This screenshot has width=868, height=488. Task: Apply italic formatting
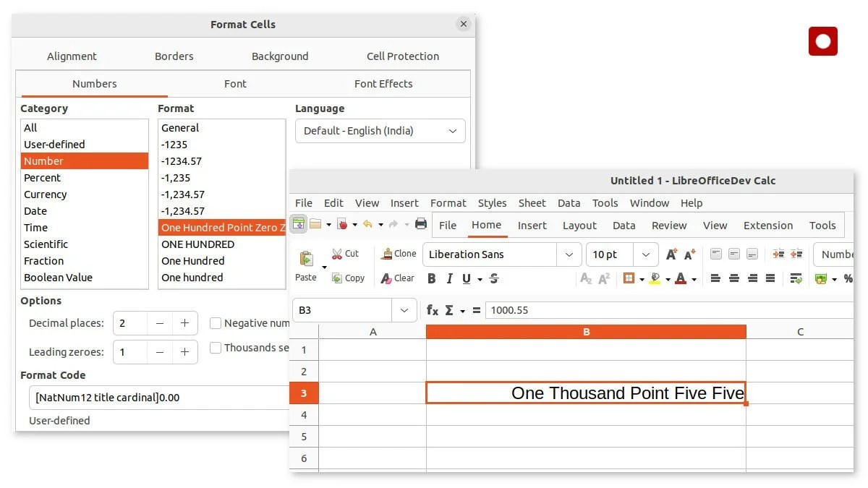(x=449, y=278)
